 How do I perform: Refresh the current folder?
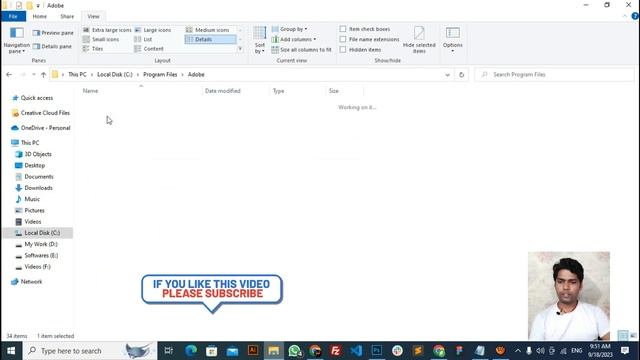(x=461, y=75)
